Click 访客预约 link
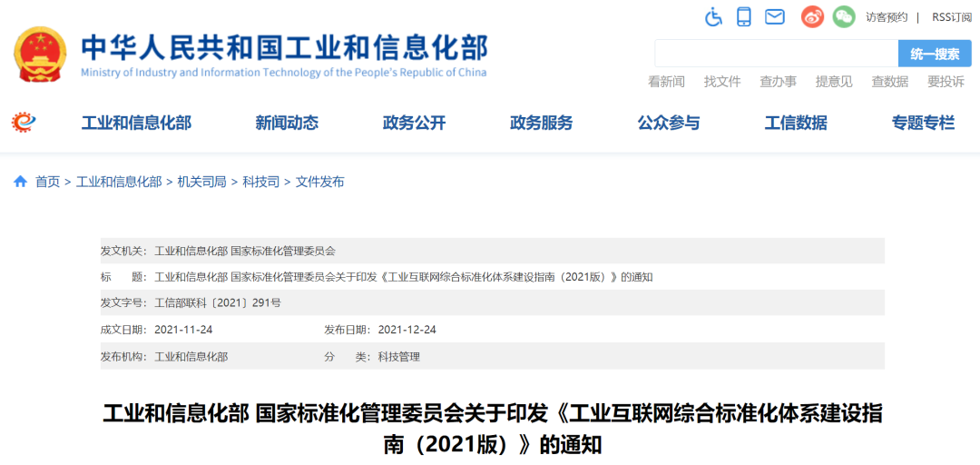 click(x=887, y=17)
